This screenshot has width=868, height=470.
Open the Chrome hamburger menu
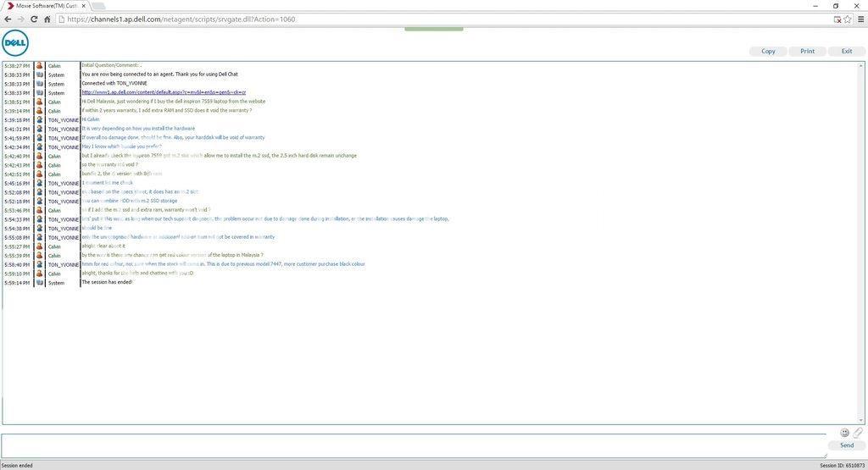[860, 19]
